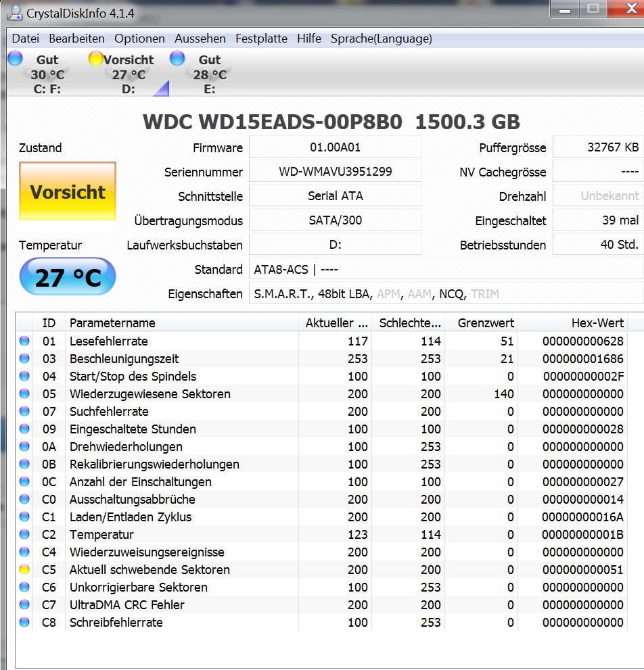Click the status icon for Unkorrigierbare Sektoren
The height and width of the screenshot is (670, 644).
coord(24,587)
